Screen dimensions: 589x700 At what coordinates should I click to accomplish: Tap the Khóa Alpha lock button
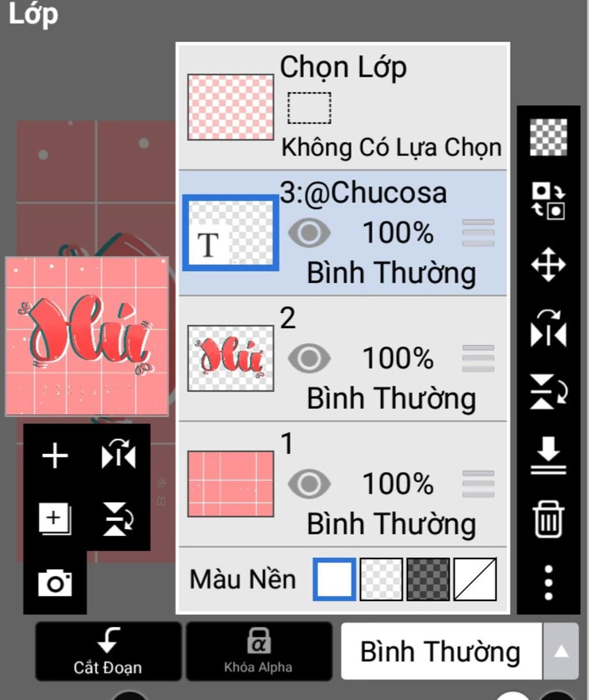pos(258,651)
